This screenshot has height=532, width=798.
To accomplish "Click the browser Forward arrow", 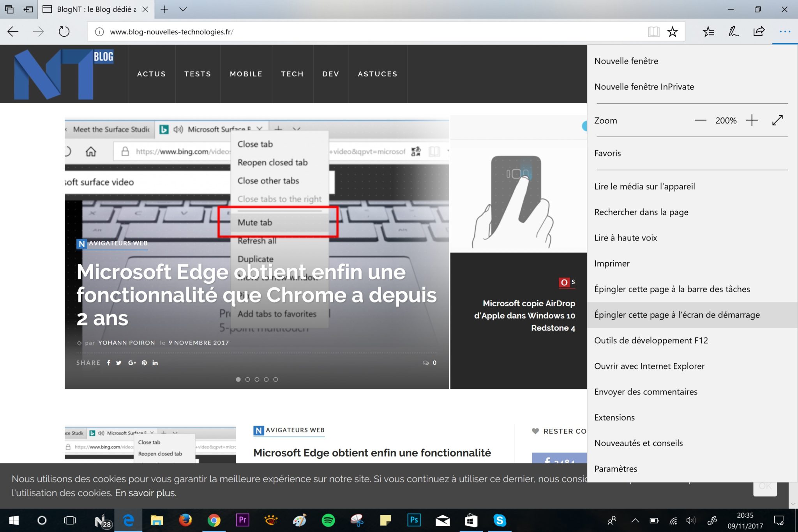I will click(38, 32).
